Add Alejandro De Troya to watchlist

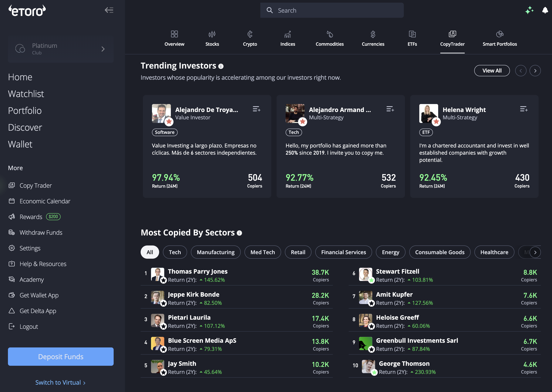[x=256, y=109]
